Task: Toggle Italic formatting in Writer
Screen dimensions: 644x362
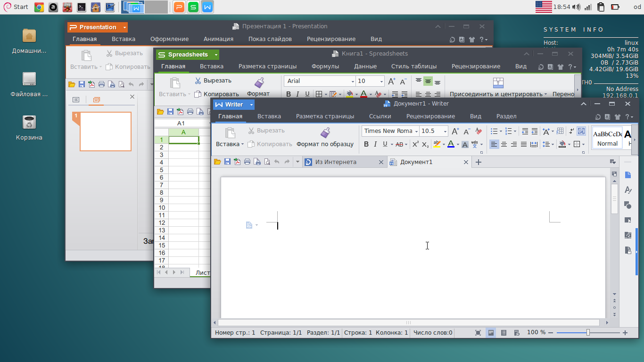Action: pyautogui.click(x=376, y=144)
